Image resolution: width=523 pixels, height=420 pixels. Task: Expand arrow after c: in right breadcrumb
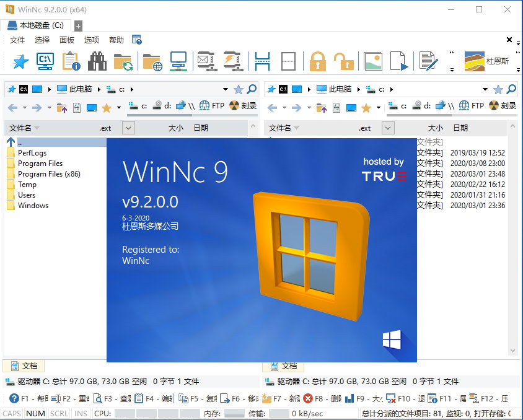tap(392, 89)
